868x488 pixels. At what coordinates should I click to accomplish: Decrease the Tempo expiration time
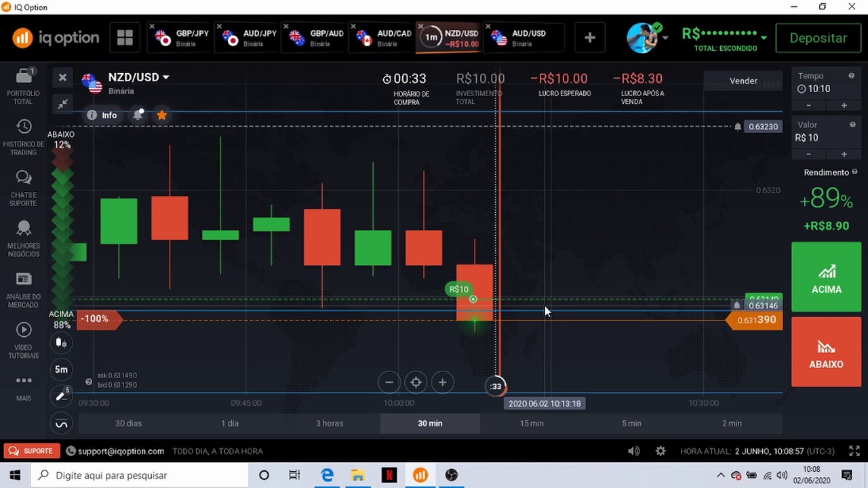pyautogui.click(x=808, y=105)
